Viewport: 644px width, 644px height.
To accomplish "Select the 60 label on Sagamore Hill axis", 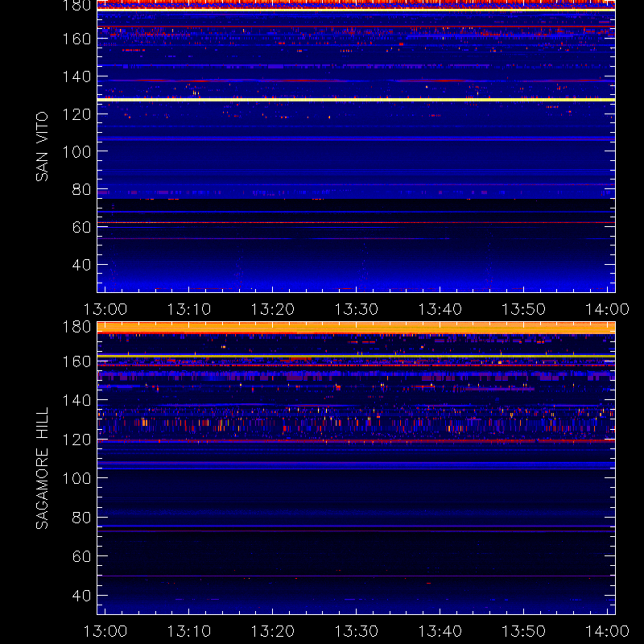I will click(81, 556).
